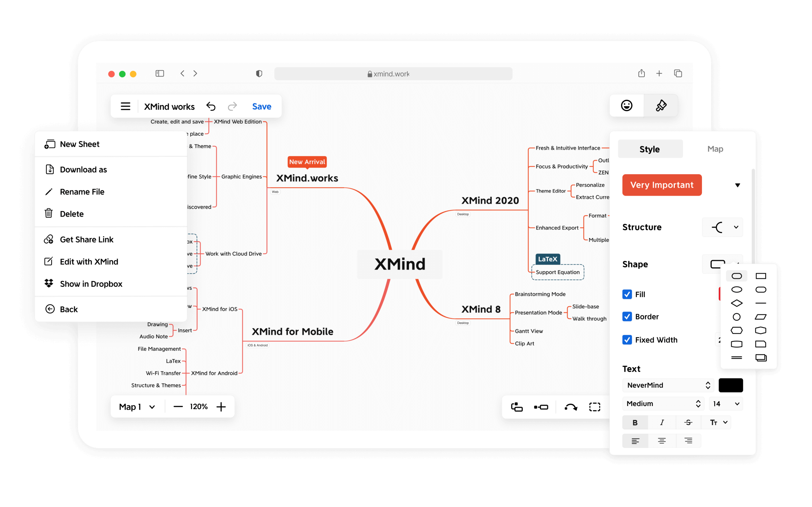The image size is (812, 507).
Task: Select New Sheet from the menu
Action: click(111, 144)
